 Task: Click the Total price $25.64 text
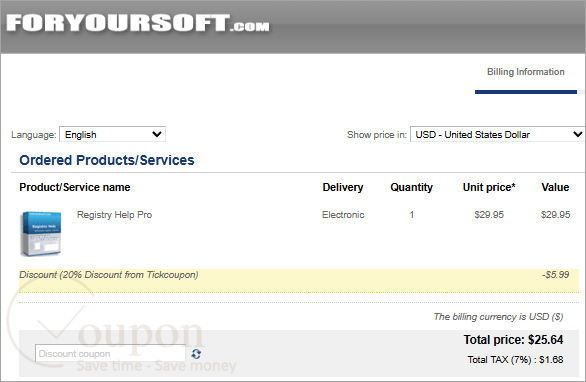(513, 340)
